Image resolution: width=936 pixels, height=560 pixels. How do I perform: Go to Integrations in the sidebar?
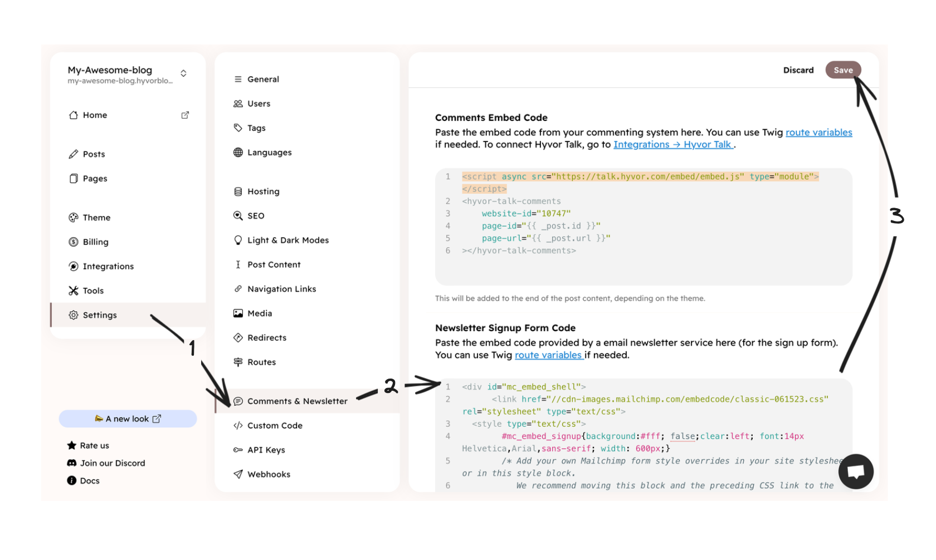tap(108, 267)
